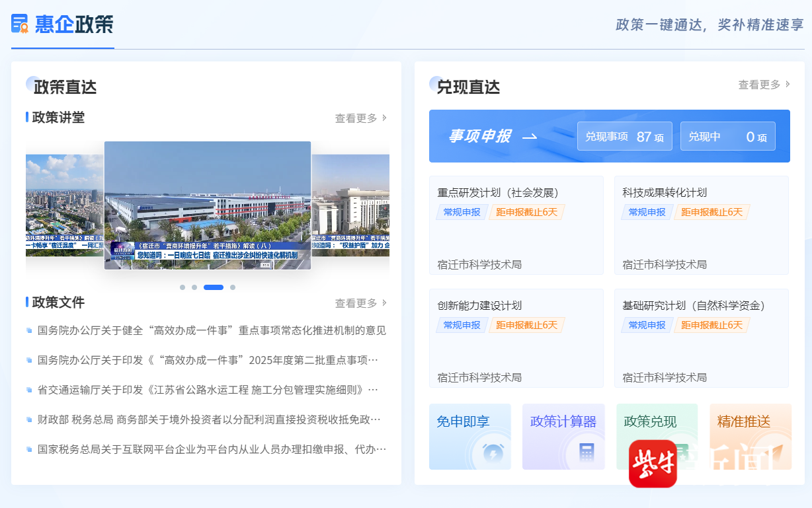The image size is (812, 508).
Task: Click the 兑现直达 section heading
Action: click(x=468, y=87)
